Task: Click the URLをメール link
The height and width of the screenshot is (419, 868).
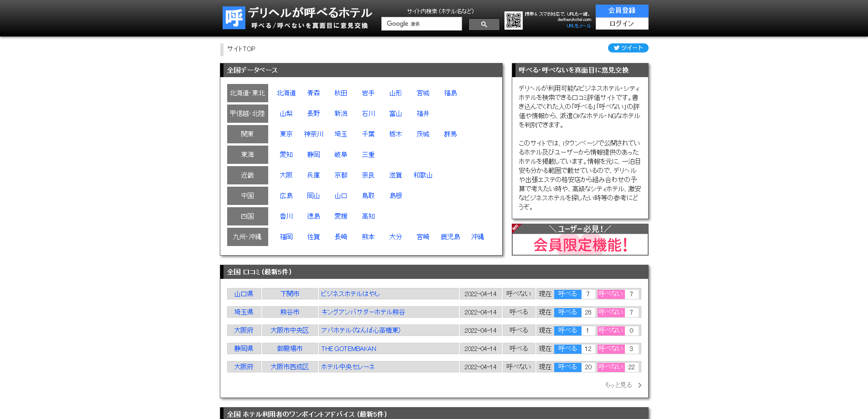Action: click(578, 26)
